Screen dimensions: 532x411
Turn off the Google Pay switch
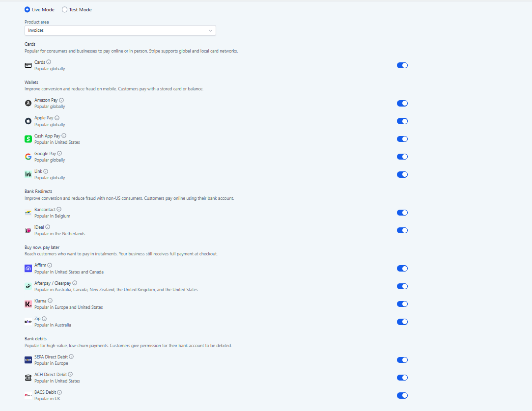pyautogui.click(x=402, y=157)
